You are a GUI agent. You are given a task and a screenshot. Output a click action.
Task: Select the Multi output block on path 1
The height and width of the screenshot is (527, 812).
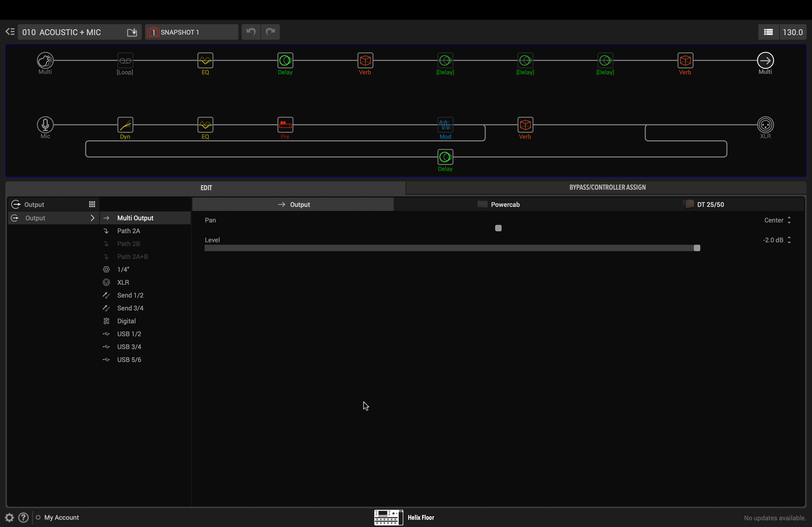pyautogui.click(x=765, y=61)
